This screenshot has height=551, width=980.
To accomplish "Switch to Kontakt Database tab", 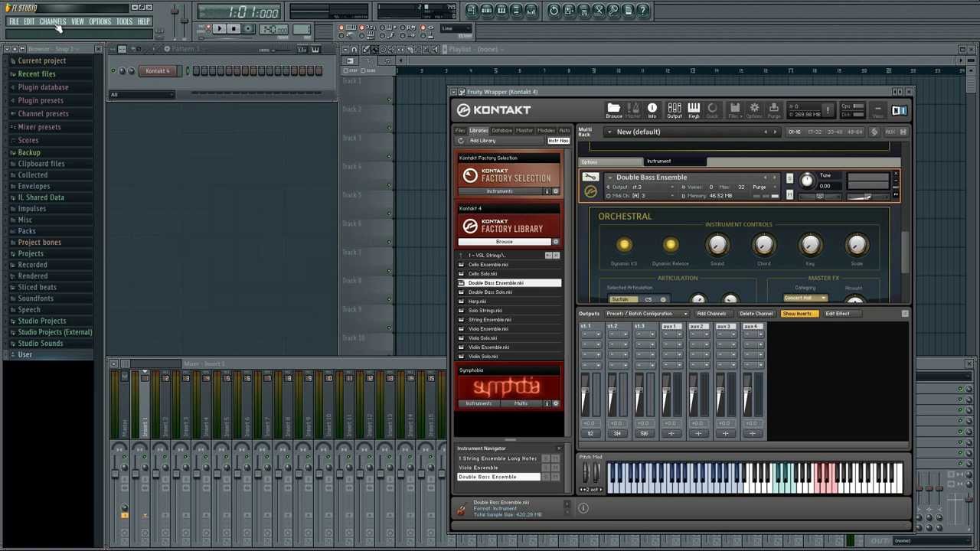I will pyautogui.click(x=501, y=130).
